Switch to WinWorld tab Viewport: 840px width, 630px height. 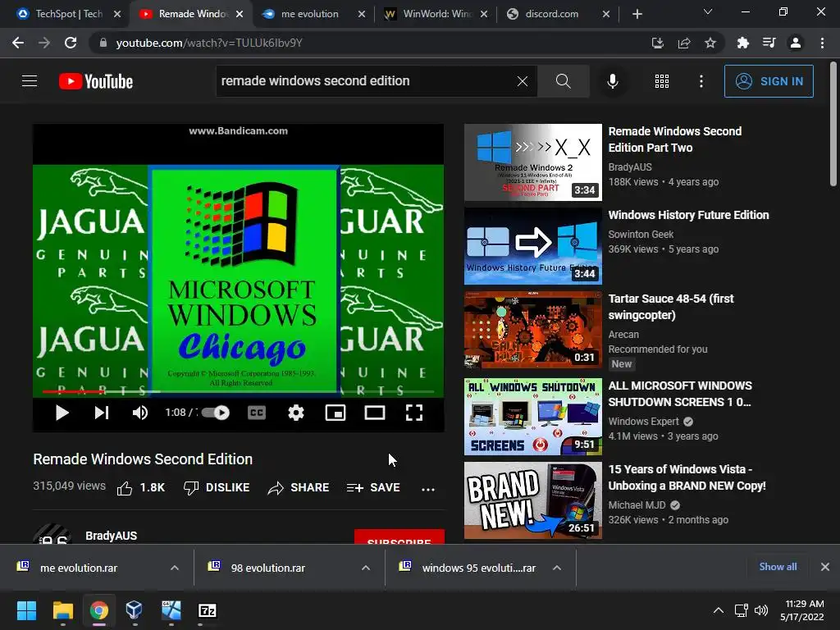pos(436,14)
